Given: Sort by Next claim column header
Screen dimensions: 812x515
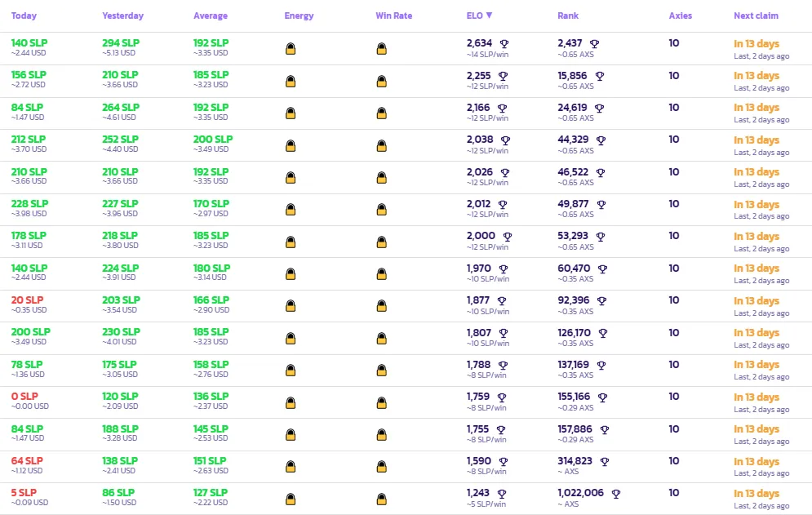Looking at the screenshot, I should coord(756,16).
